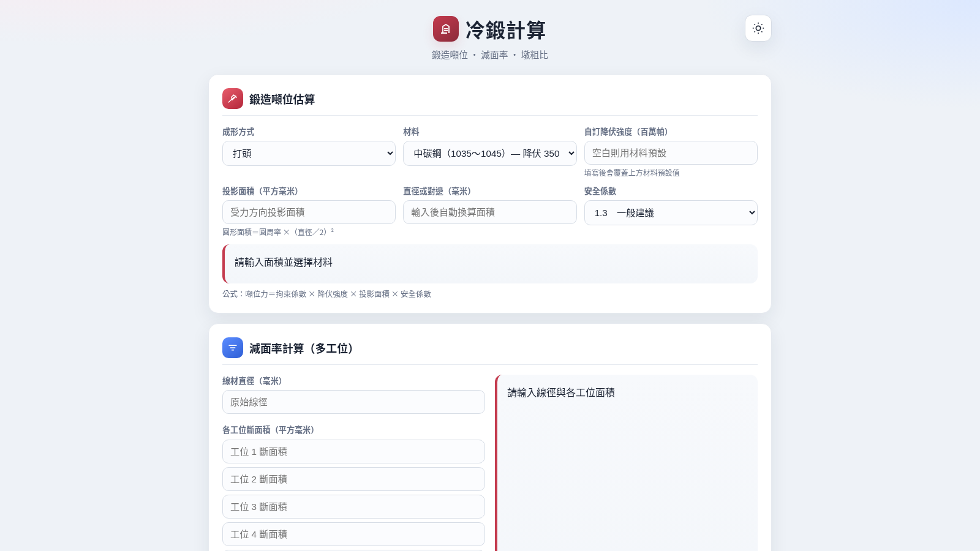Click the red hammer icon beside 鍛造噸位估算

coord(233,99)
